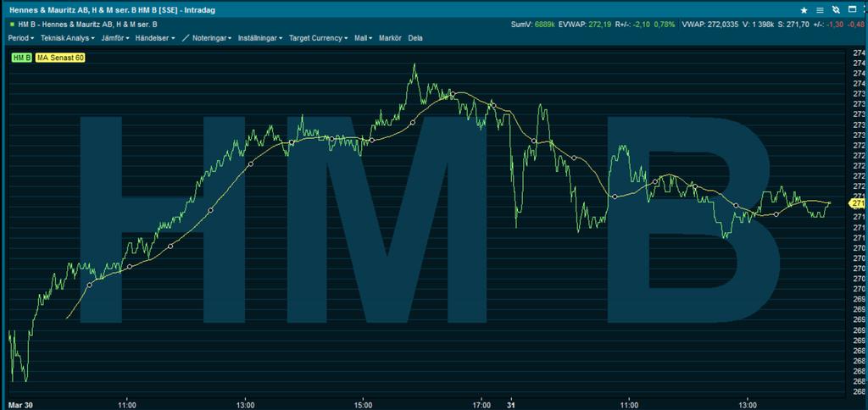The image size is (868, 410).
Task: Click the window title Hennes & Mauritz Intradag
Action: 113,10
